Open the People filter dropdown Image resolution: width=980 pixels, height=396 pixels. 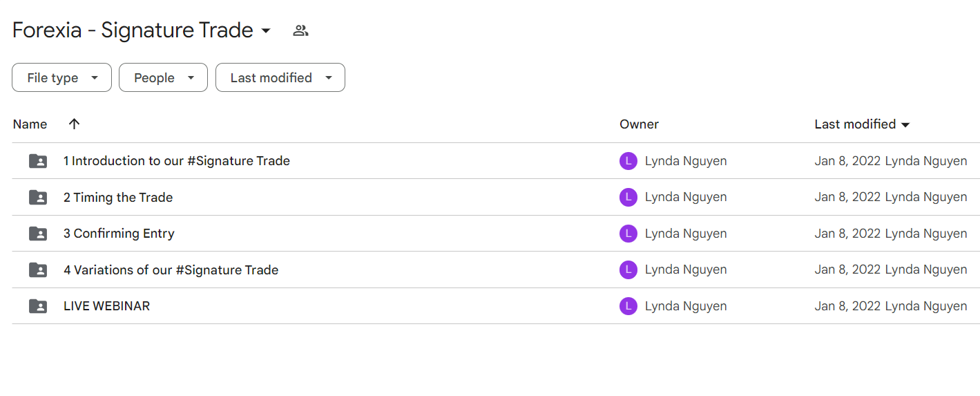pyautogui.click(x=163, y=77)
